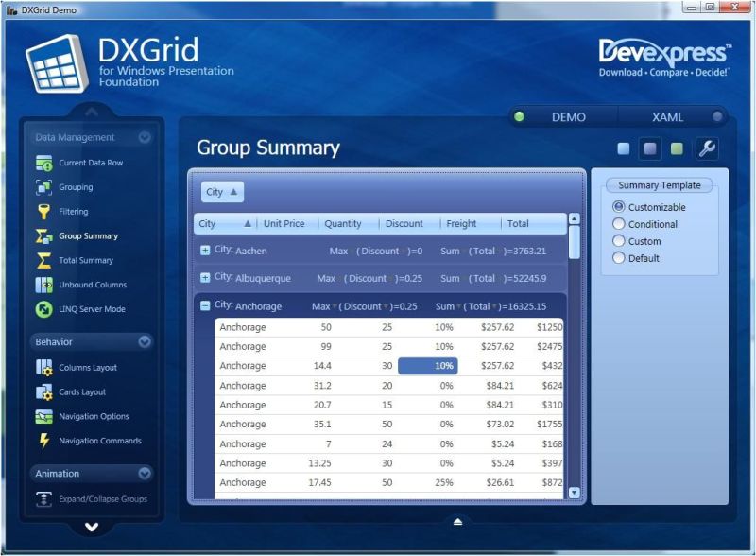Select the Filtering funnel icon

(43, 212)
